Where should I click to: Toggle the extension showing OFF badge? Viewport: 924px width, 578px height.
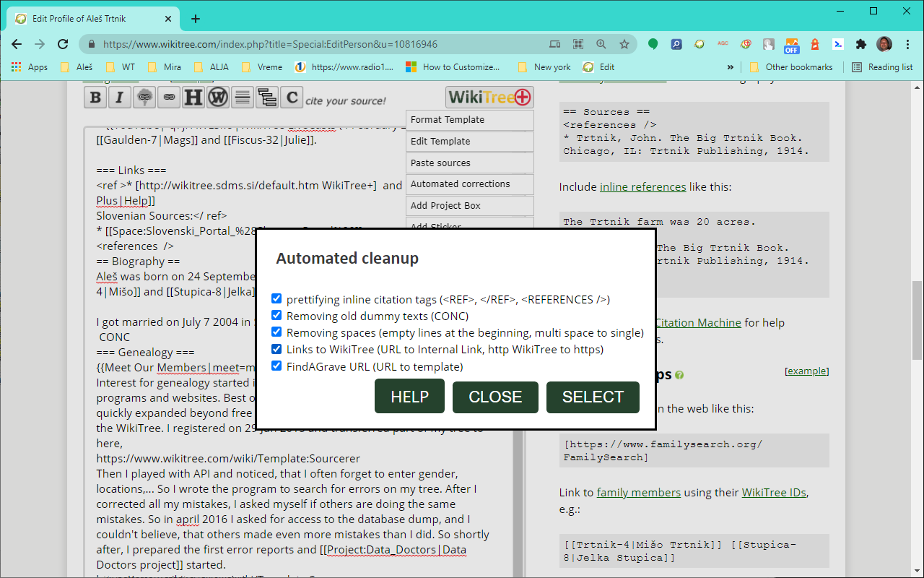pos(792,45)
